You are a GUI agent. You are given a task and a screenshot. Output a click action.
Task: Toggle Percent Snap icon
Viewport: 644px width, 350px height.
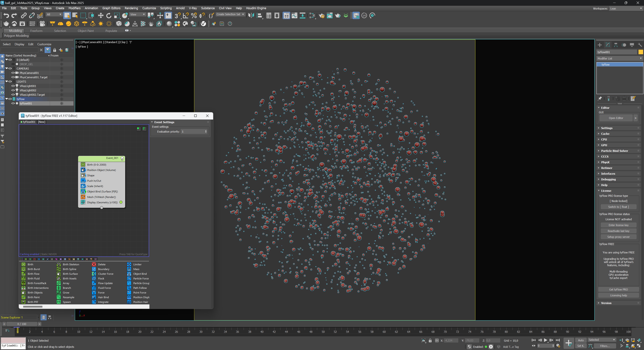(x=194, y=15)
